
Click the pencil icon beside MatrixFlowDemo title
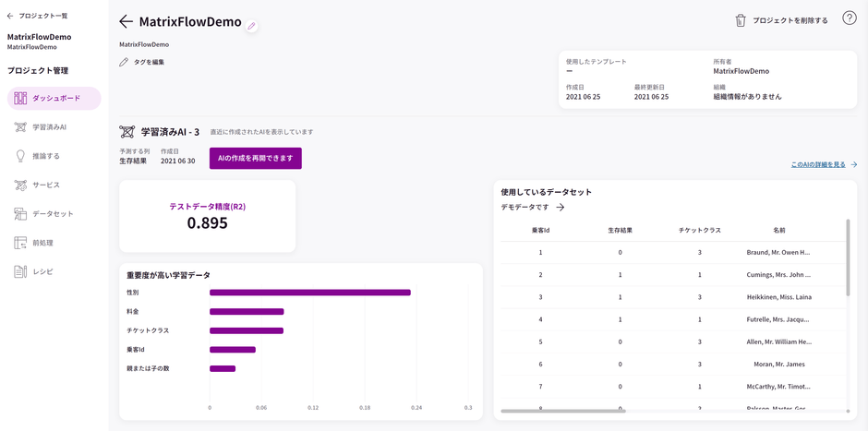click(251, 26)
